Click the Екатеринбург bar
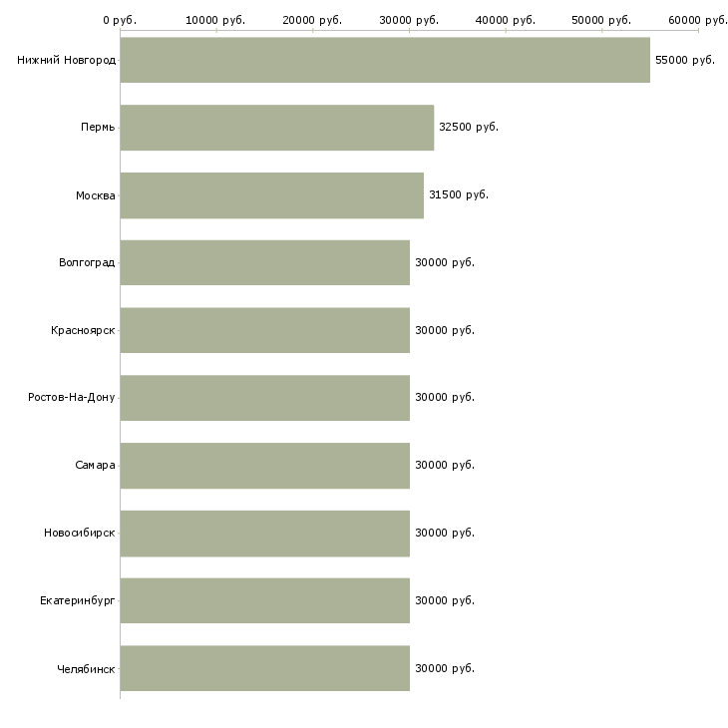The image size is (728, 728). pyautogui.click(x=265, y=600)
